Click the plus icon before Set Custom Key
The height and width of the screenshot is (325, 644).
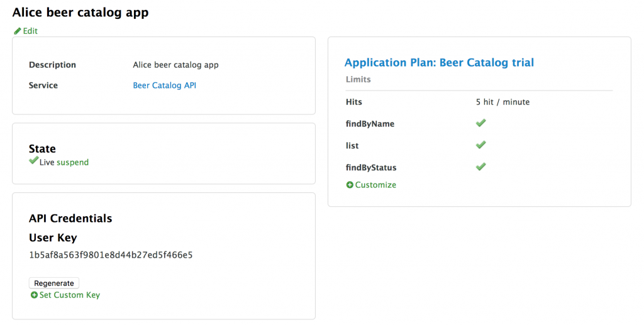click(34, 295)
